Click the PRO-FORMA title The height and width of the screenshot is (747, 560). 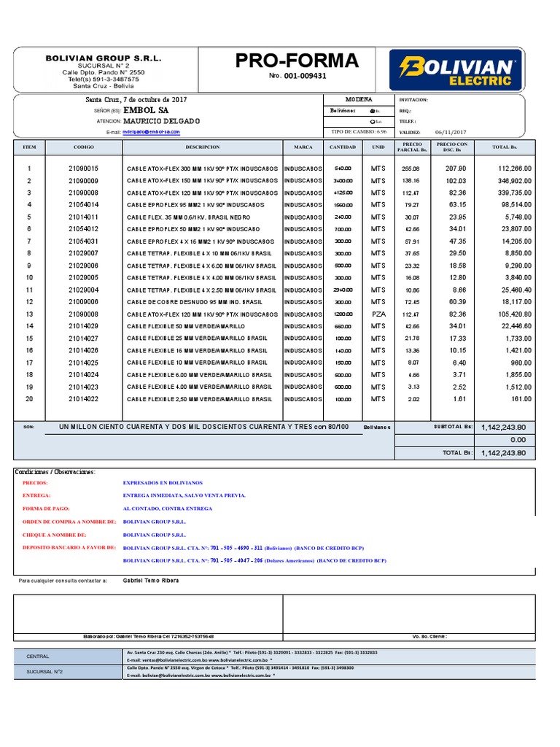(297, 61)
